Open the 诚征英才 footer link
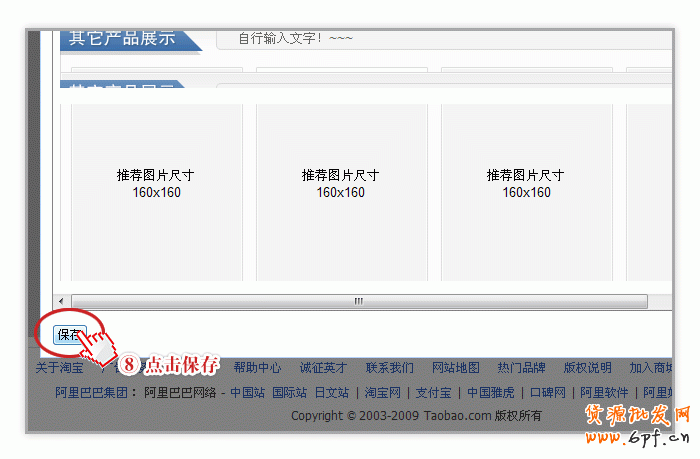 click(323, 368)
